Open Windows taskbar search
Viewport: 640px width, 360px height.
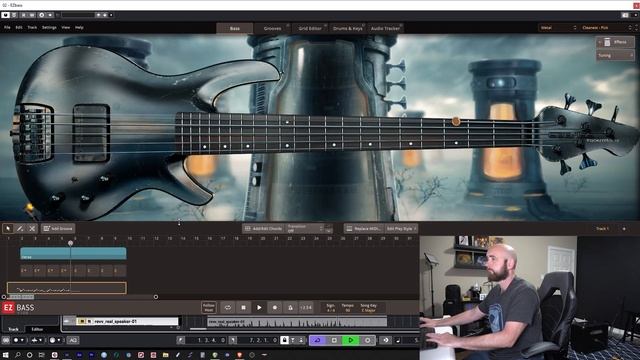click(x=18, y=355)
